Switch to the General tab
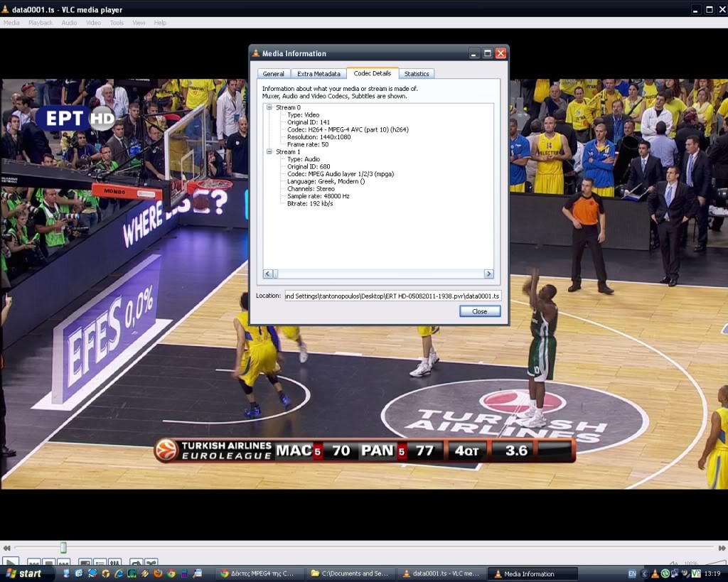Viewport: 728px width, 582px height. tap(273, 74)
